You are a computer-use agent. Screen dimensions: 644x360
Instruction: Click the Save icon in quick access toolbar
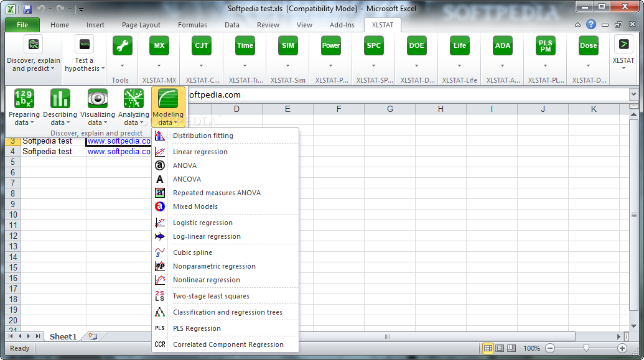point(27,9)
